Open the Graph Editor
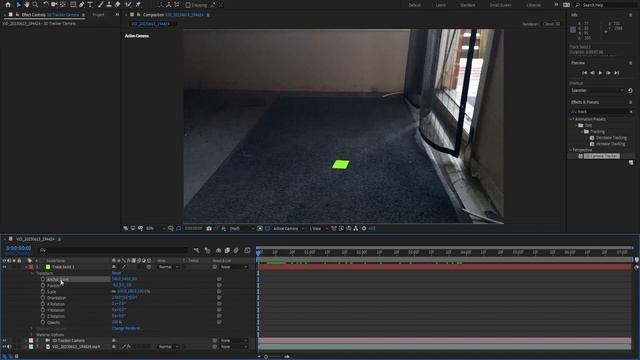The image size is (640, 360). tap(247, 250)
